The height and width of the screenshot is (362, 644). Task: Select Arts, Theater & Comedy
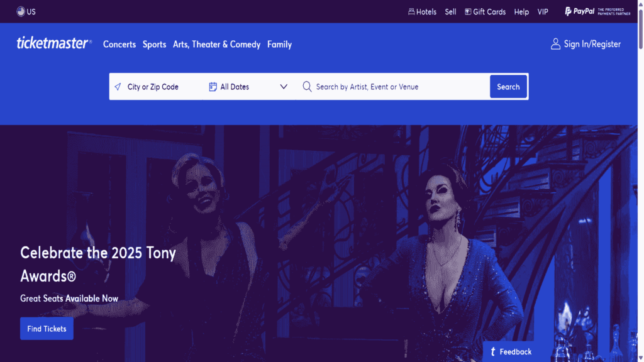click(x=216, y=44)
